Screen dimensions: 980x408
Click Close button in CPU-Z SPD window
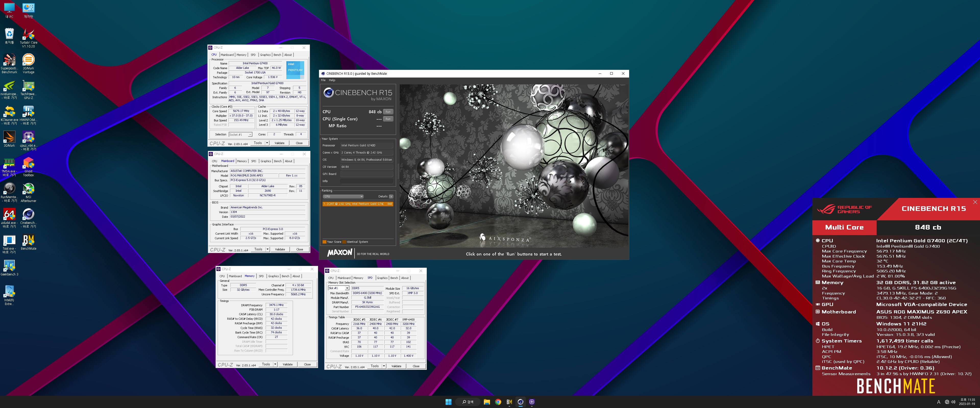(416, 366)
